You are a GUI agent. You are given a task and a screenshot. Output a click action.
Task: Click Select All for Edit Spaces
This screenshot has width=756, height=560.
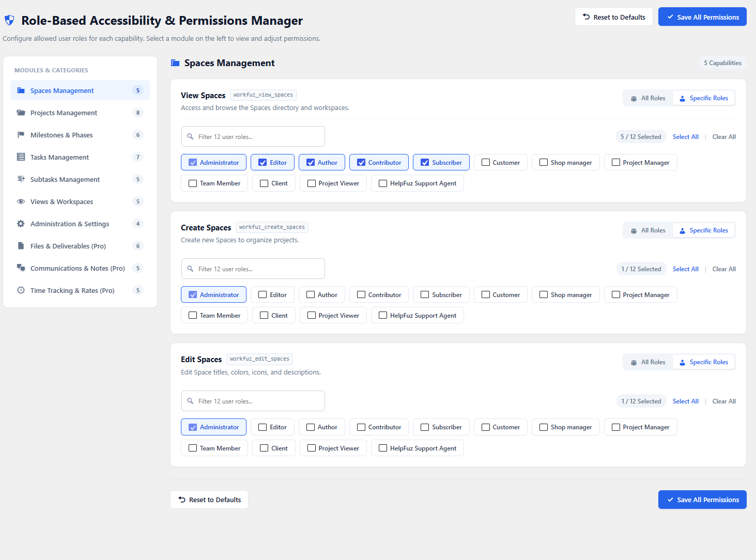coord(686,401)
